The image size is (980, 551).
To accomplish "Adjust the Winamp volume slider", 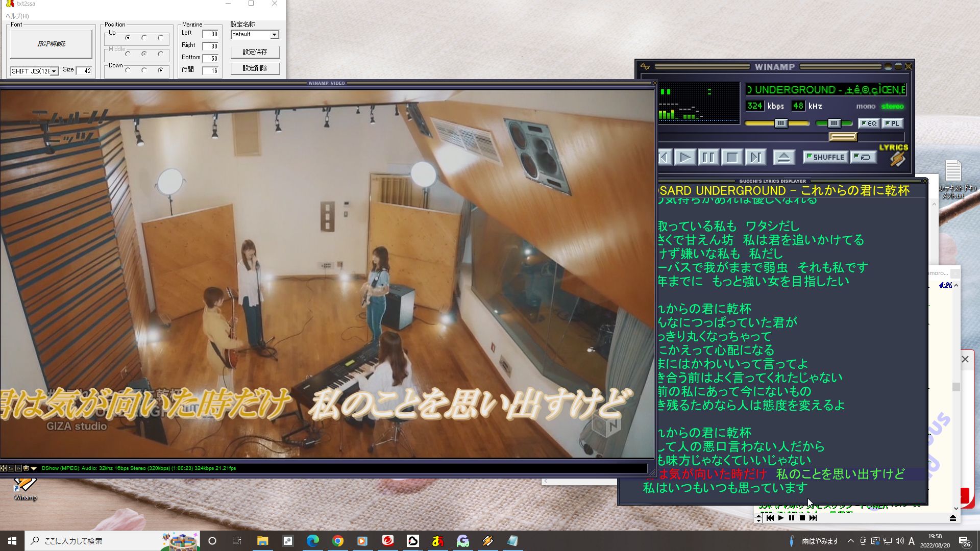I will click(781, 123).
